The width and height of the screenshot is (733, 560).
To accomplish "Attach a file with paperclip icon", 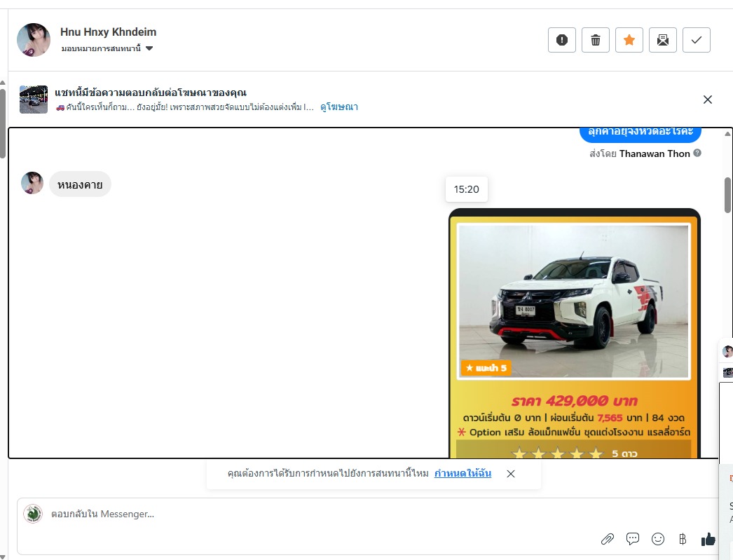I will pyautogui.click(x=608, y=539).
